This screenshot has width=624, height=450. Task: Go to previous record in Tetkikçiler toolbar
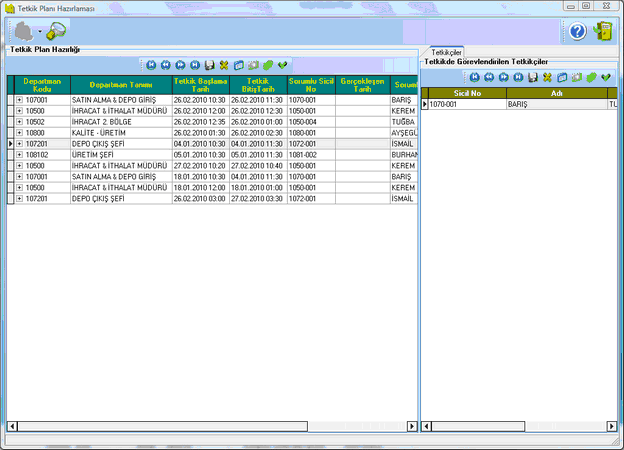(489, 77)
